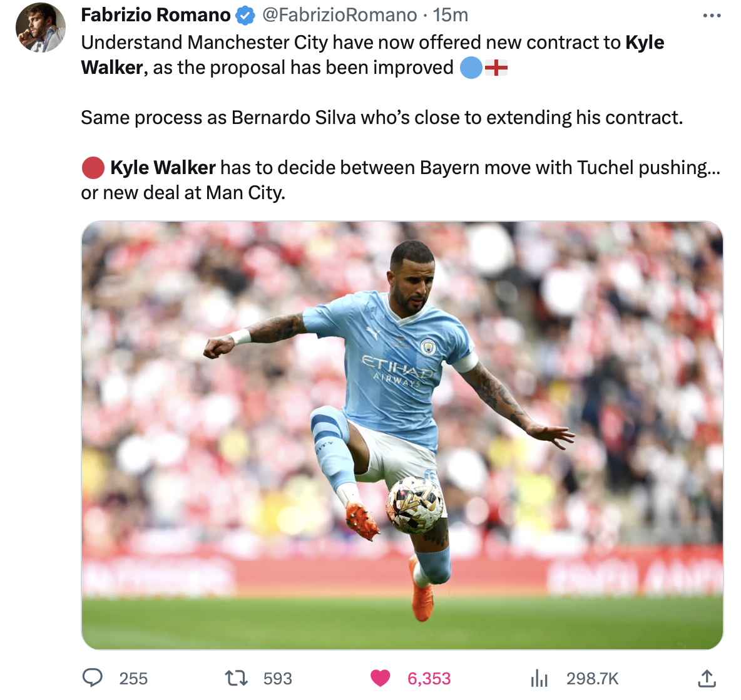Open the Kyle Walker photo
This screenshot has height=700, width=741.
(402, 435)
